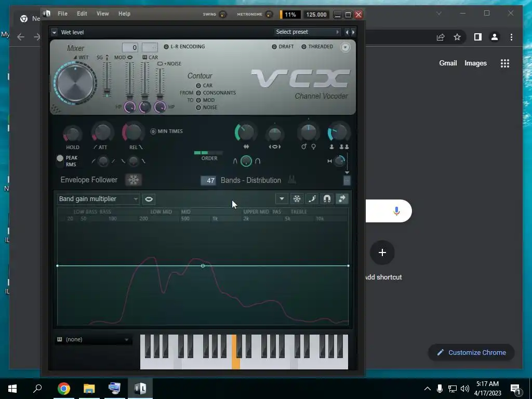Open the Band gain multiplier dropdown
The width and height of the screenshot is (532, 399).
pos(98,199)
